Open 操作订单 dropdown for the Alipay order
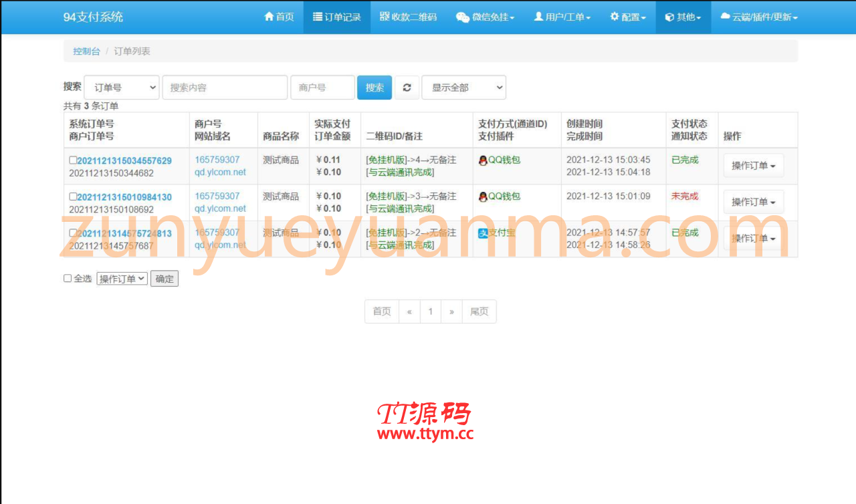856x504 pixels. point(754,239)
